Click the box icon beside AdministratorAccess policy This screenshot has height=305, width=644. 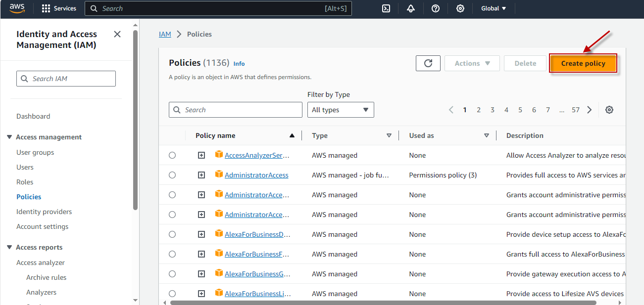[219, 174]
